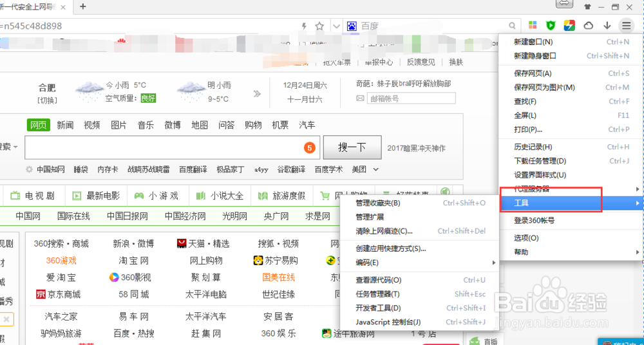Switch to the 新闻 search tab
Viewport: 644px width, 345px height.
tap(65, 126)
